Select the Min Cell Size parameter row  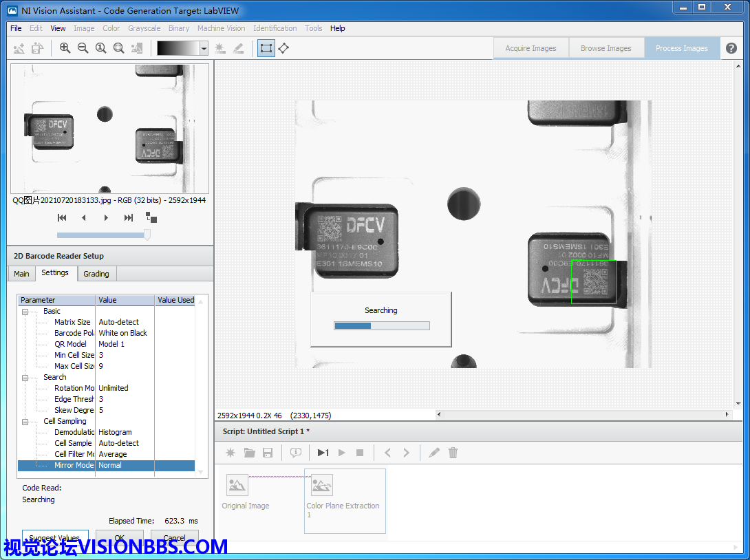coord(106,355)
